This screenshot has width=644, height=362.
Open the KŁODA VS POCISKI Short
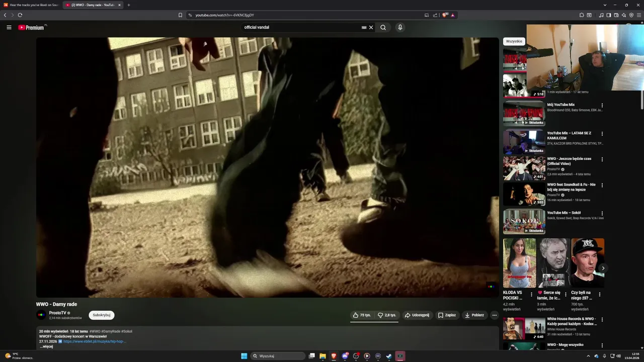[519, 262]
